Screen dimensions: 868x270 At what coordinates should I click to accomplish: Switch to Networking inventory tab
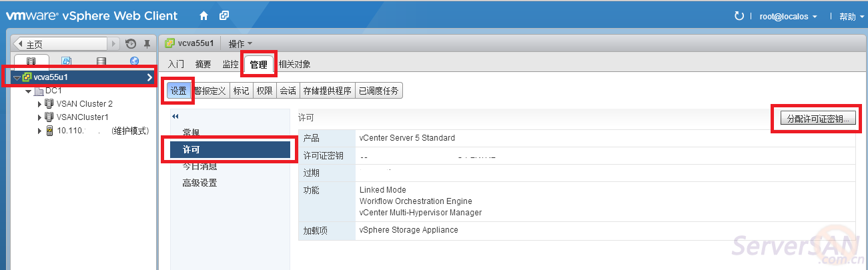pyautogui.click(x=135, y=61)
